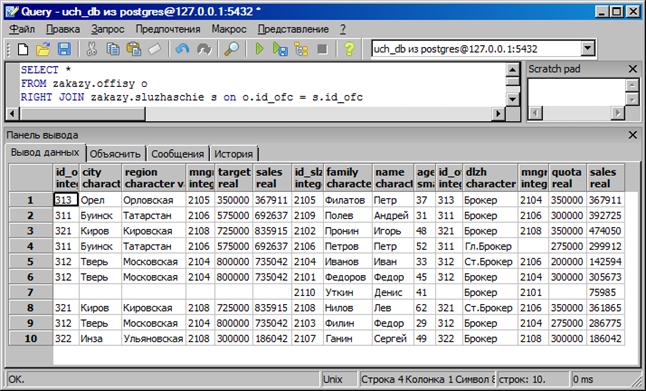This screenshot has height=391, width=646.
Task: Open a query file from disk
Action: (x=43, y=49)
